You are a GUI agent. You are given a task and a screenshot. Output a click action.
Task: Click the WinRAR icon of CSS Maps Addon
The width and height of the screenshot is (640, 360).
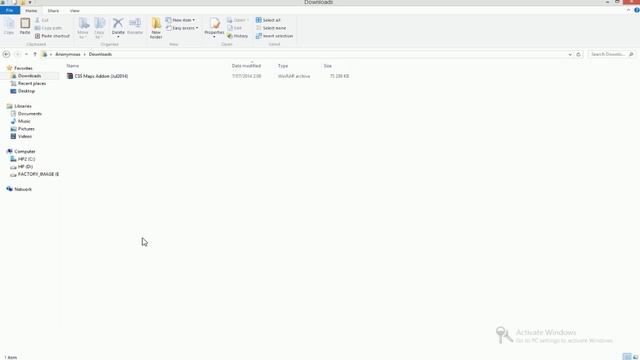70,76
